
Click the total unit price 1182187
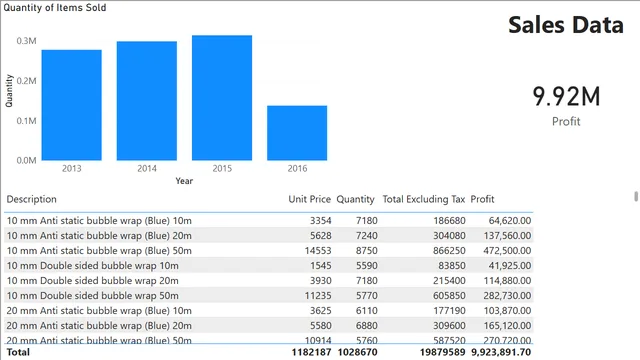point(311,352)
